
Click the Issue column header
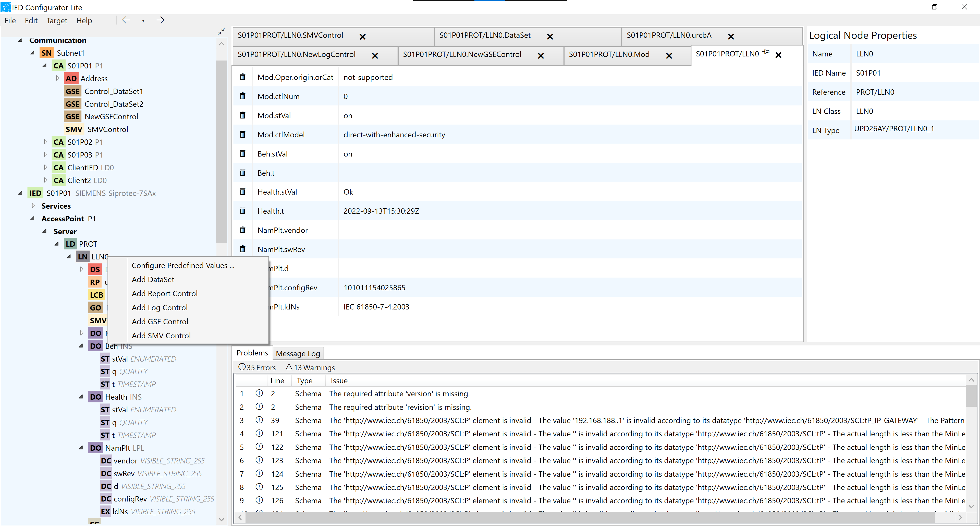[339, 381]
